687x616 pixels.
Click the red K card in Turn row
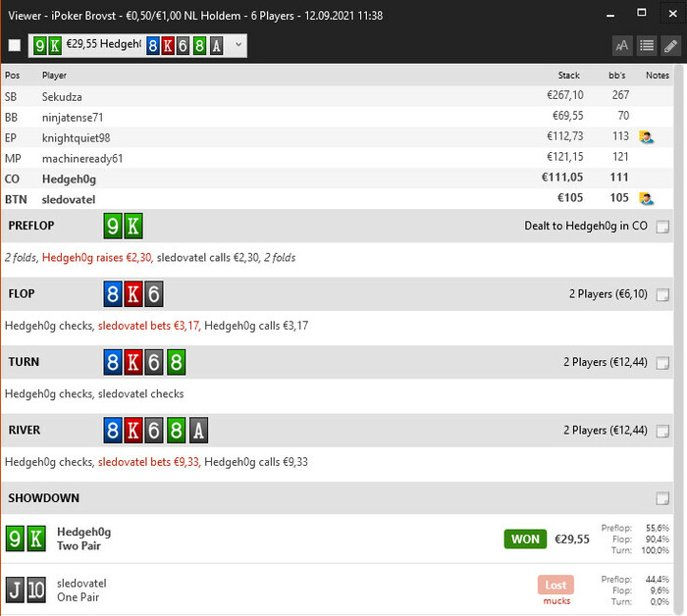[133, 362]
